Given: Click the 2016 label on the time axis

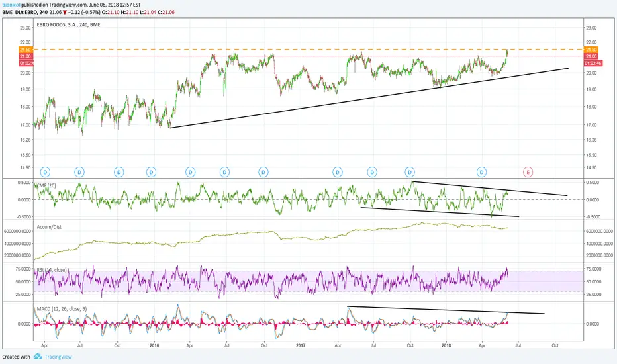Looking at the screenshot, I should click(154, 345).
